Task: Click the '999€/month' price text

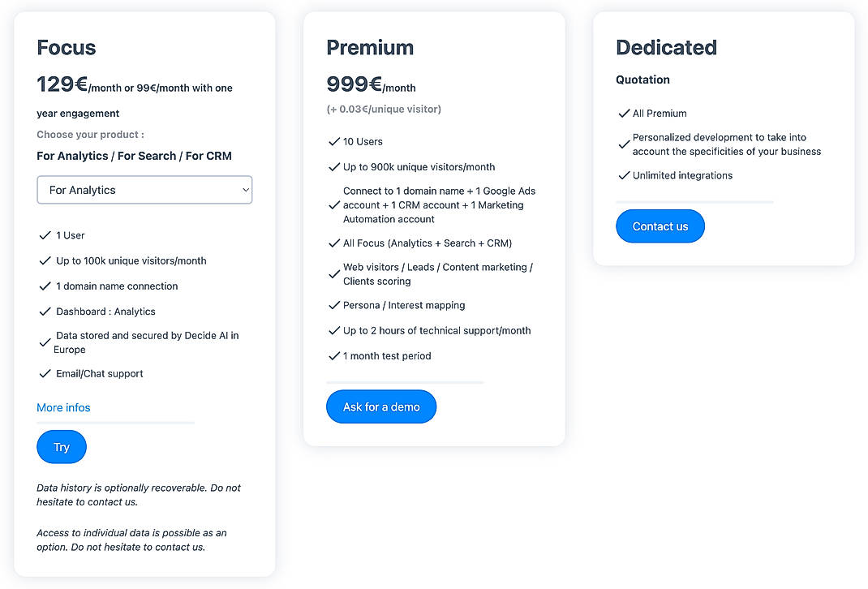Action: click(371, 84)
